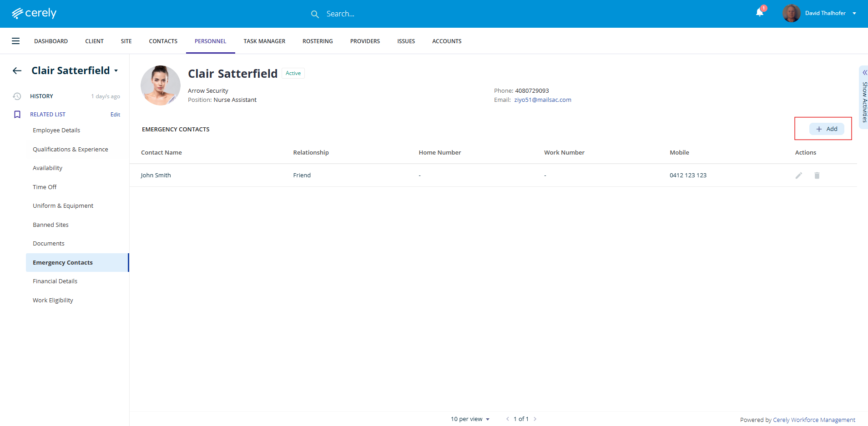Edit the related list
The height and width of the screenshot is (426, 868).
(x=115, y=115)
